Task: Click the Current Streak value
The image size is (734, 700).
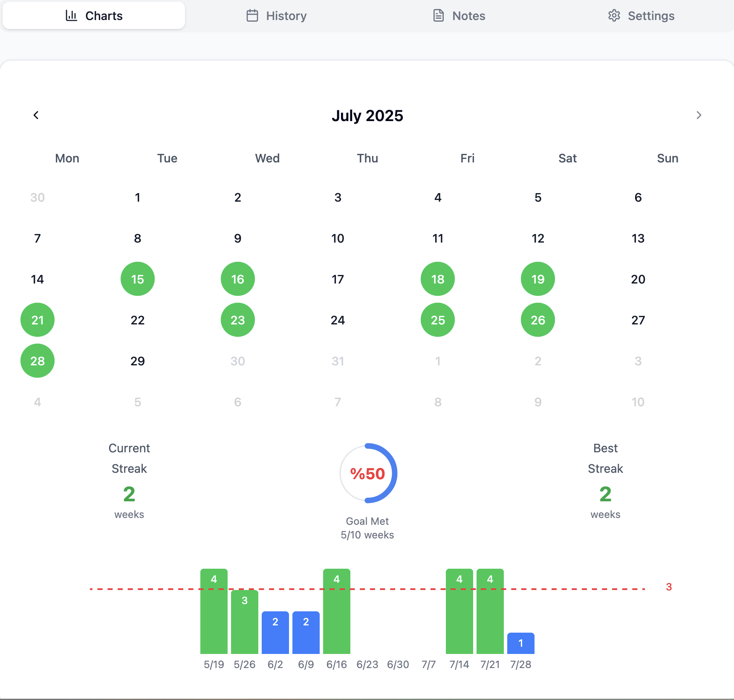Action: pyautogui.click(x=129, y=494)
